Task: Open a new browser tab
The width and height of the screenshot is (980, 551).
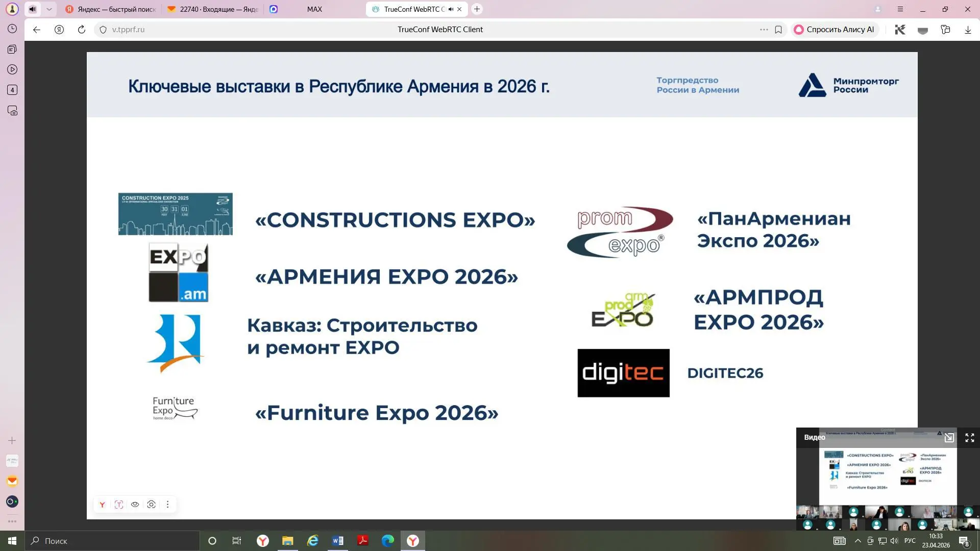Action: tap(477, 9)
